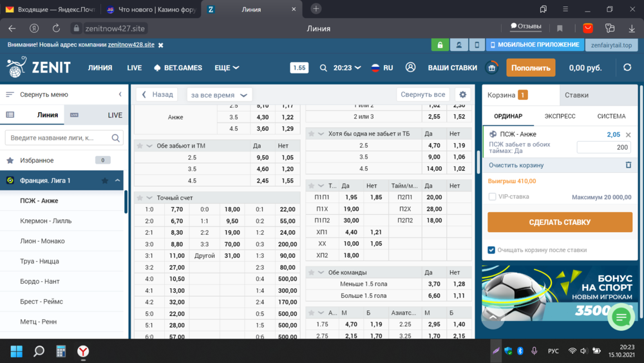The height and width of the screenshot is (363, 644).
Task: Reload the browser page
Action: click(56, 28)
